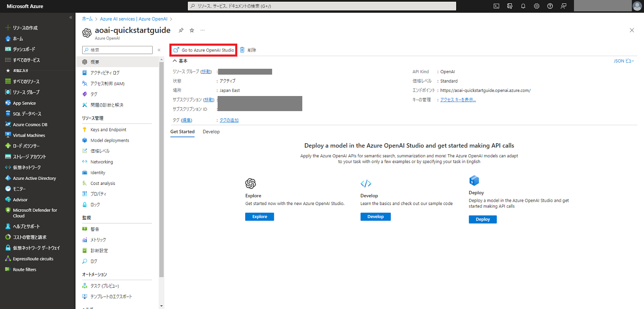Open the JSON ビュー link
Image resolution: width=644 pixels, height=309 pixels.
[x=624, y=61]
